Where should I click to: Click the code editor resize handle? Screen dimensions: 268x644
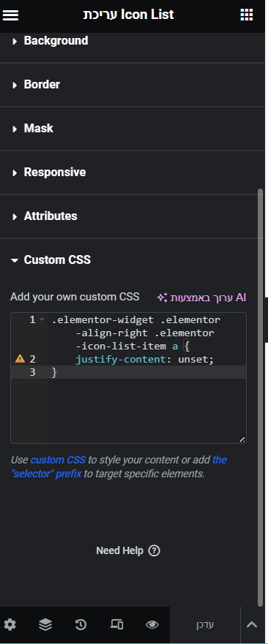click(242, 439)
